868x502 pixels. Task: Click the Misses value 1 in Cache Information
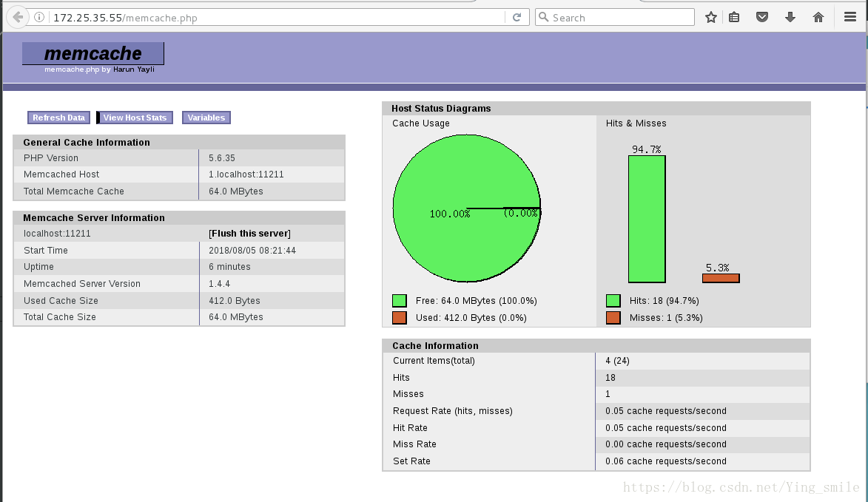coord(608,394)
